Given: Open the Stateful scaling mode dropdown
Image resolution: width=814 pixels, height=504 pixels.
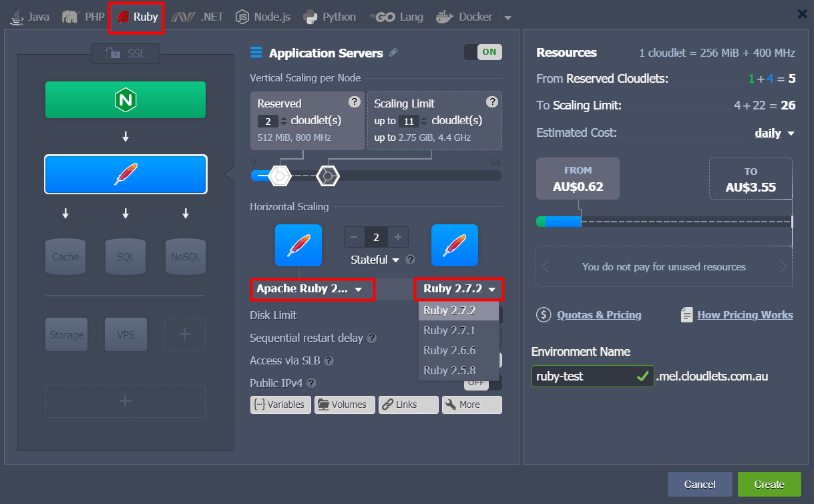Looking at the screenshot, I should point(375,259).
